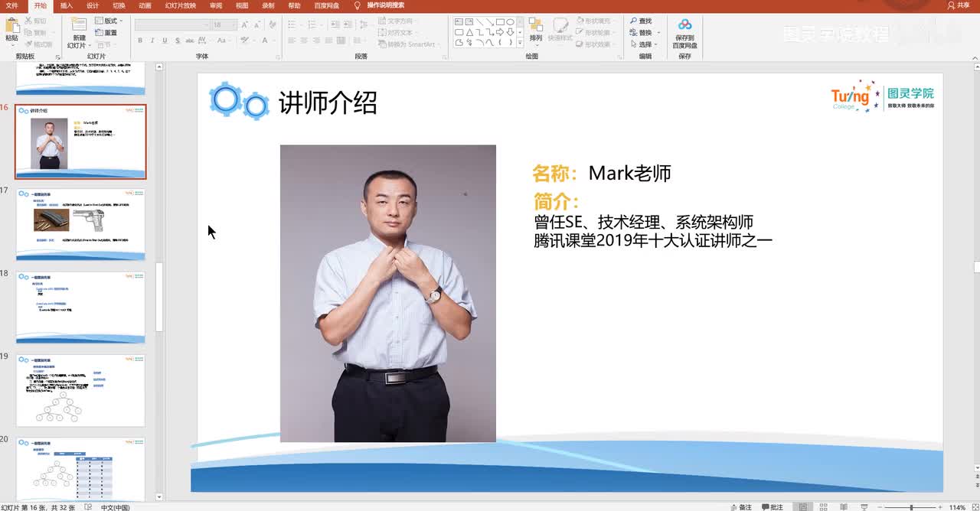This screenshot has width=980, height=511.
Task: Switch to Slide Show (幻灯片放映) tab
Action: click(180, 5)
